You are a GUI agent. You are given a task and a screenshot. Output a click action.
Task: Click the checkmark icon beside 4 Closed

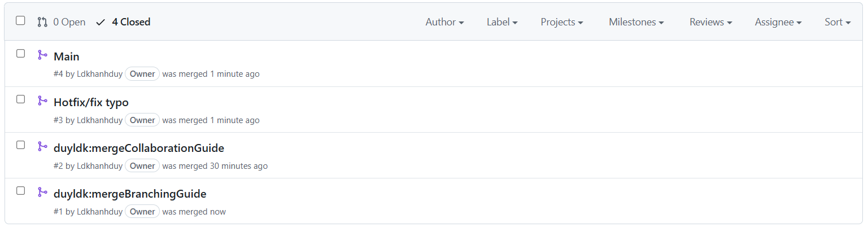(101, 22)
